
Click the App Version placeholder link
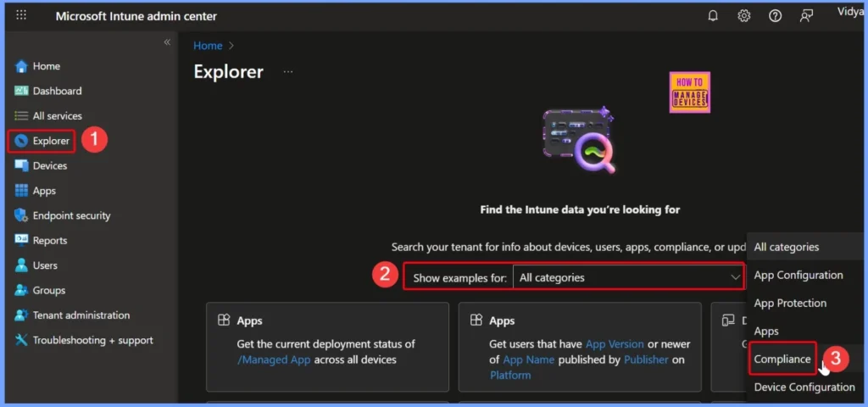click(x=615, y=344)
